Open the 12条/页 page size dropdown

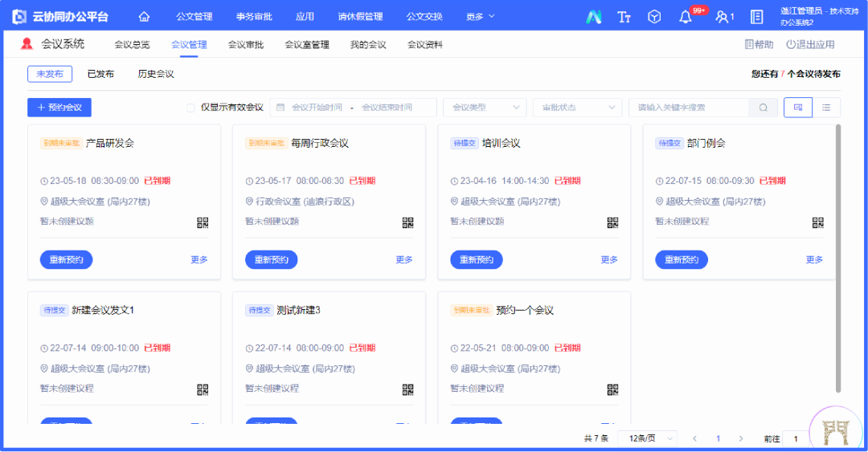tap(648, 438)
